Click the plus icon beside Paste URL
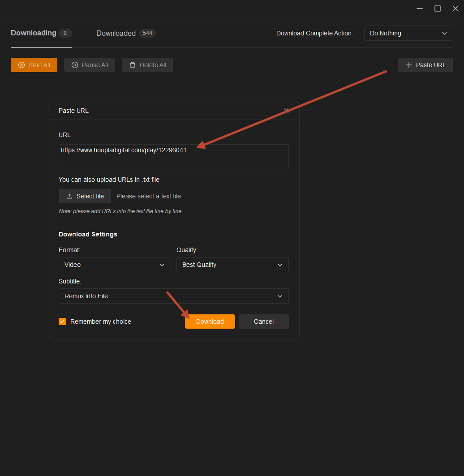Screen dimensions: 464x476 [x=408, y=65]
